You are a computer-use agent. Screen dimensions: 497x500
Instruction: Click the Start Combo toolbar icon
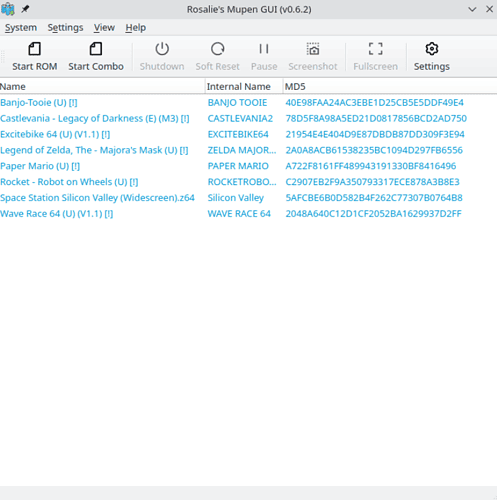[96, 49]
